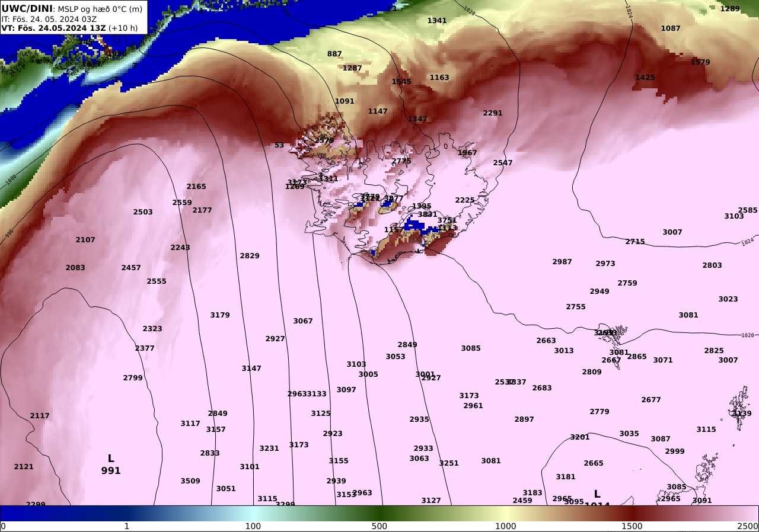Click the freezing level value 2829

(x=250, y=256)
